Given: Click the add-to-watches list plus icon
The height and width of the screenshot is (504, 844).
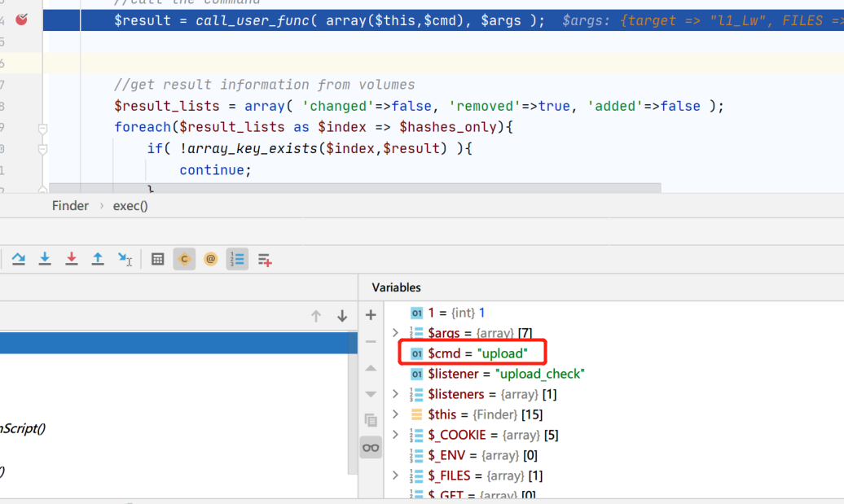Looking at the screenshot, I should click(x=264, y=260).
